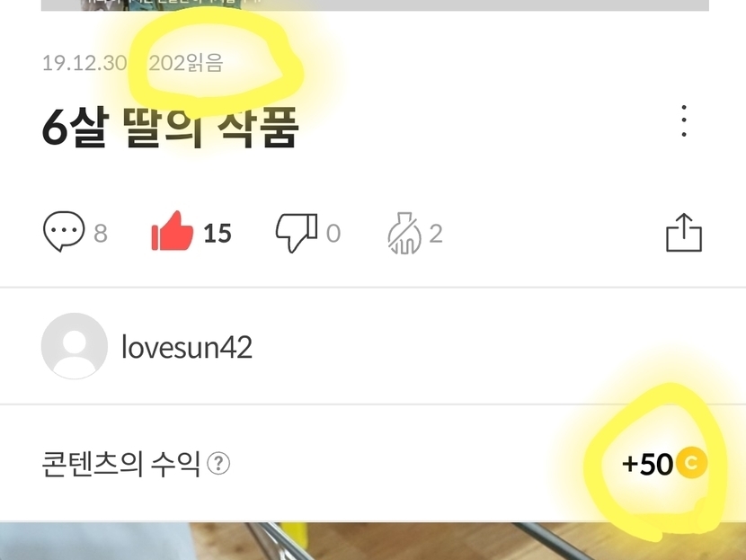Click the yellow coin icon
Screen dimensions: 746x560
[x=692, y=463]
